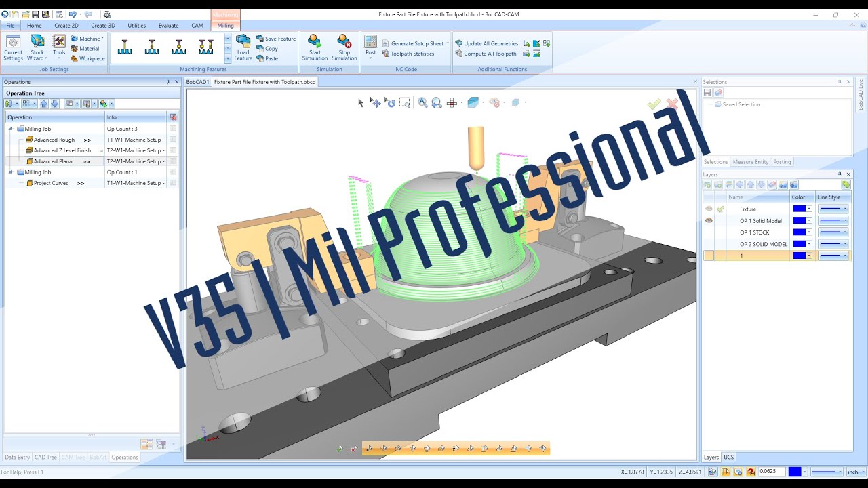This screenshot has height=488, width=868.
Task: Switch to the Measure Entity tab
Action: coord(751,162)
